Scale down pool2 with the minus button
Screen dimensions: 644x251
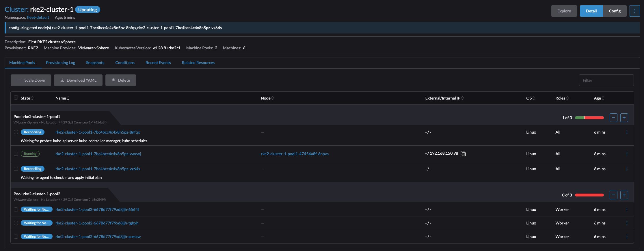coord(613,195)
